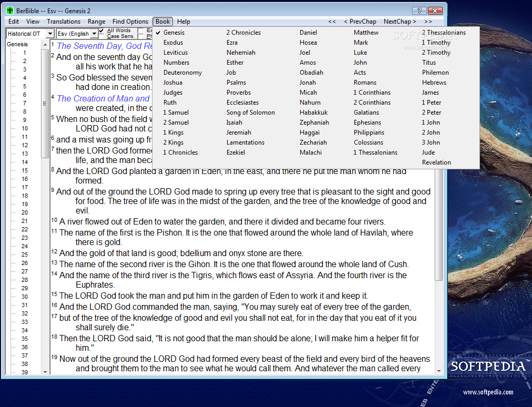The height and width of the screenshot is (407, 532).
Task: Click the chapter tree scrollbar thumb
Action: click(x=45, y=104)
